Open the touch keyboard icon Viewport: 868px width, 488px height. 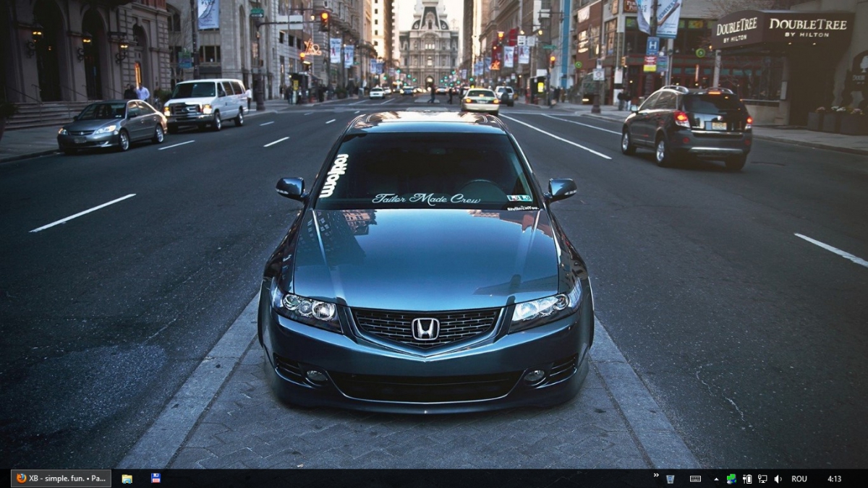(695, 479)
